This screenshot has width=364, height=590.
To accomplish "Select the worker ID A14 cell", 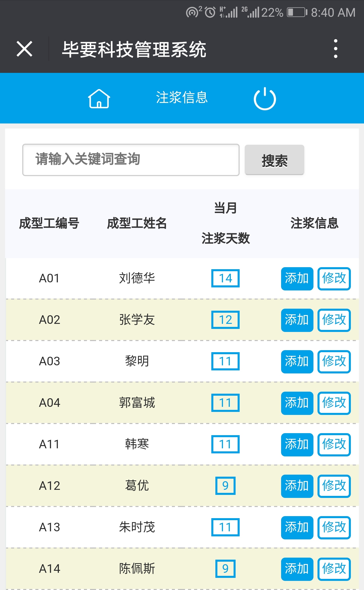I will 49,569.
